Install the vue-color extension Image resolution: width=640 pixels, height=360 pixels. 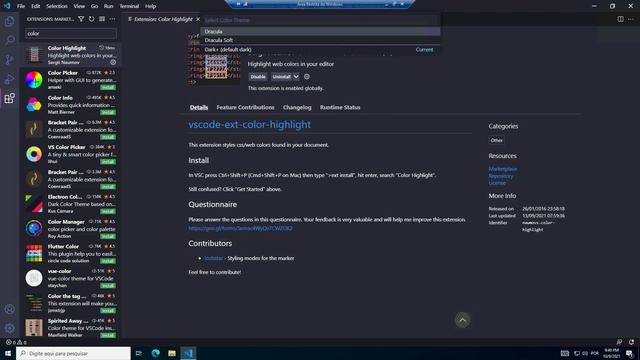click(108, 286)
